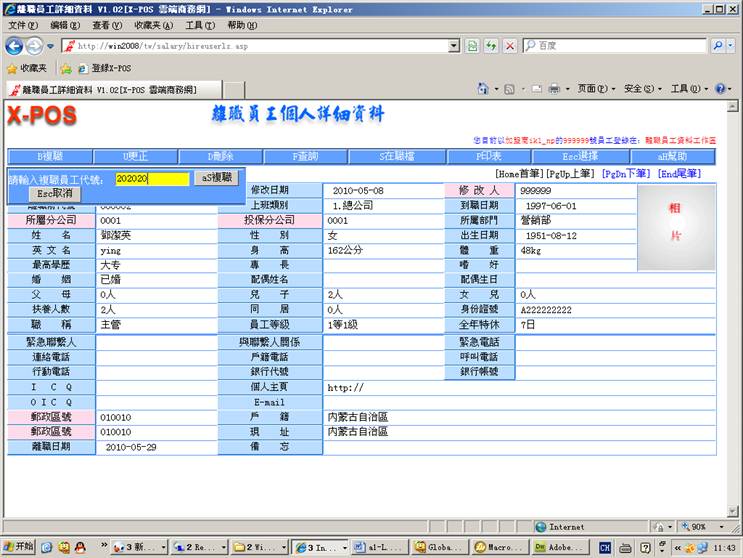
Task: Click the Home icon in command bar
Action: (x=484, y=89)
